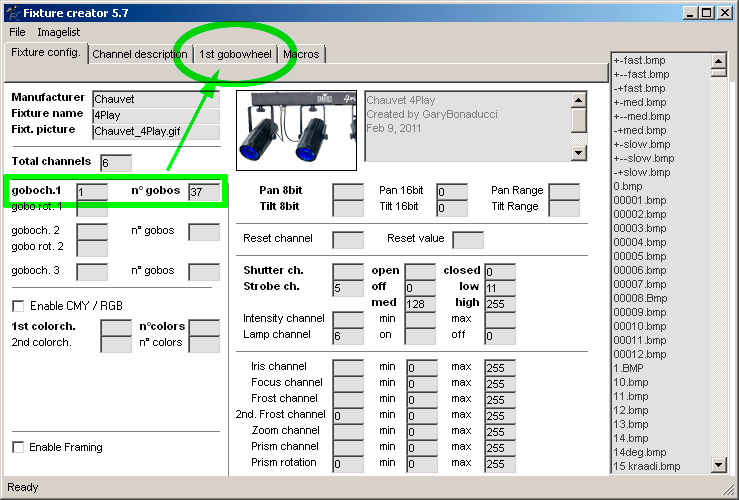739x500 pixels.
Task: Click the image list scroll up arrow
Action: tap(718, 61)
